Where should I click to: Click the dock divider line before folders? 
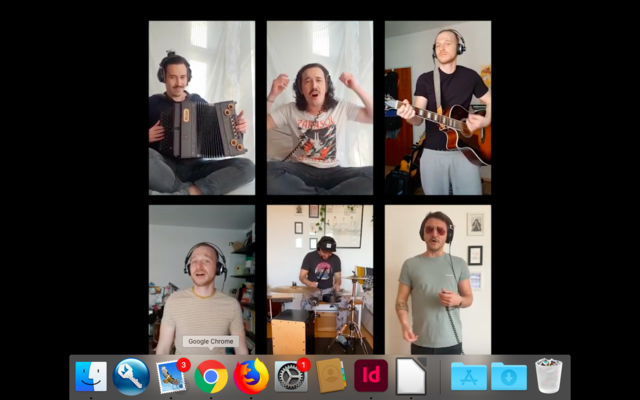point(441,377)
